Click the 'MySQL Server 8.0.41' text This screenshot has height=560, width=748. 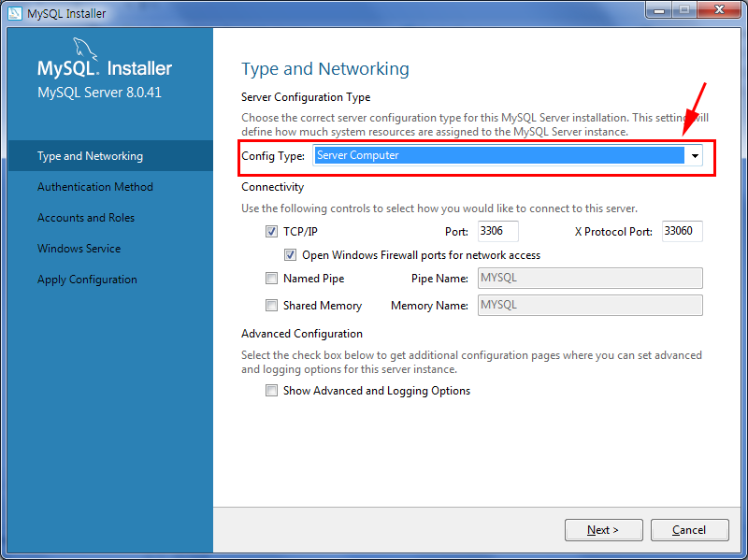point(99,93)
